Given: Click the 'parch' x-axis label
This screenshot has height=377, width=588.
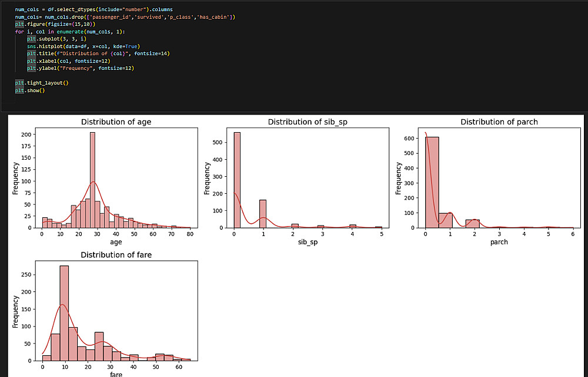Looking at the screenshot, I should coord(499,242).
